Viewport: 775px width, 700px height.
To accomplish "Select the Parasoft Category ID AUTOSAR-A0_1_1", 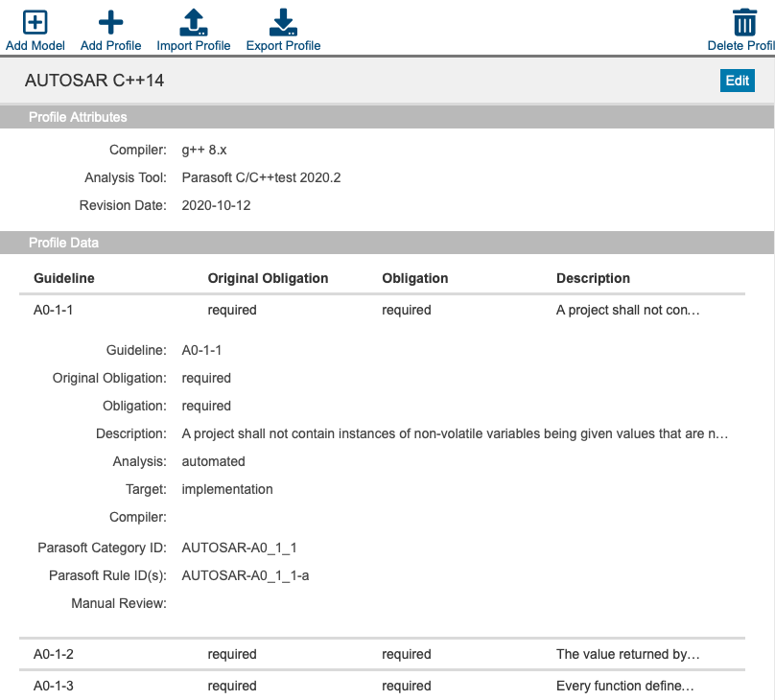I will click(x=239, y=548).
